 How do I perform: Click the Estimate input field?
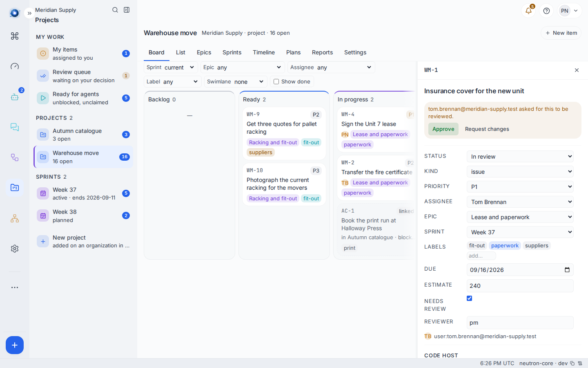click(520, 286)
